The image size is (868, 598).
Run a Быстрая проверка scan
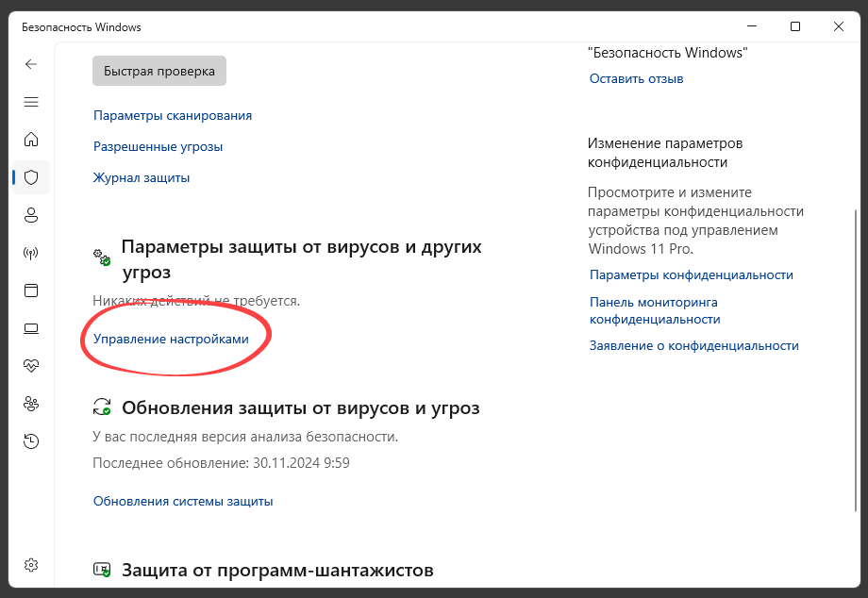(159, 71)
